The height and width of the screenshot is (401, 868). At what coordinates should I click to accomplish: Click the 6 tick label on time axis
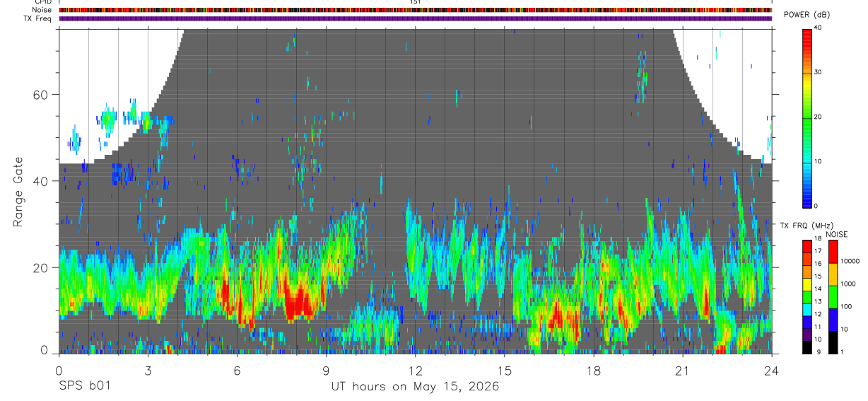237,370
